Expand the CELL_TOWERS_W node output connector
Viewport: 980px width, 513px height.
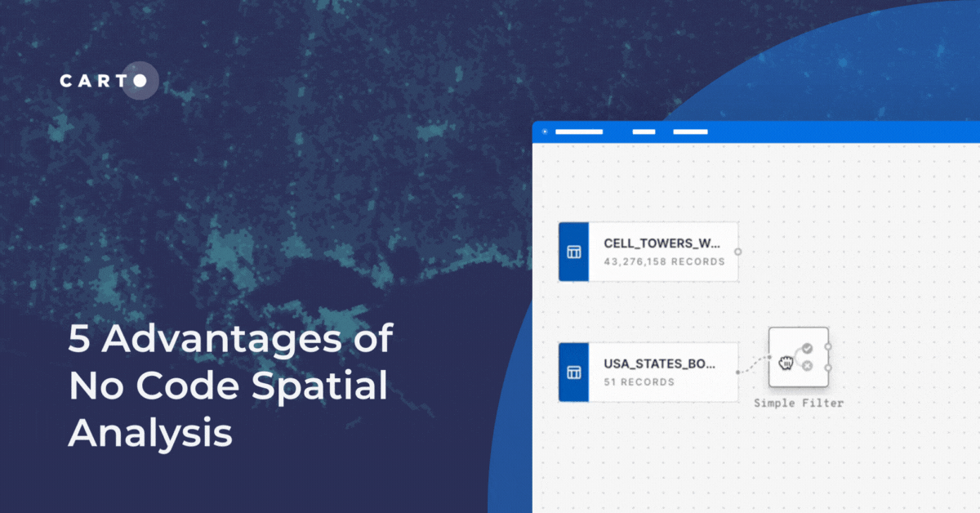click(x=738, y=252)
